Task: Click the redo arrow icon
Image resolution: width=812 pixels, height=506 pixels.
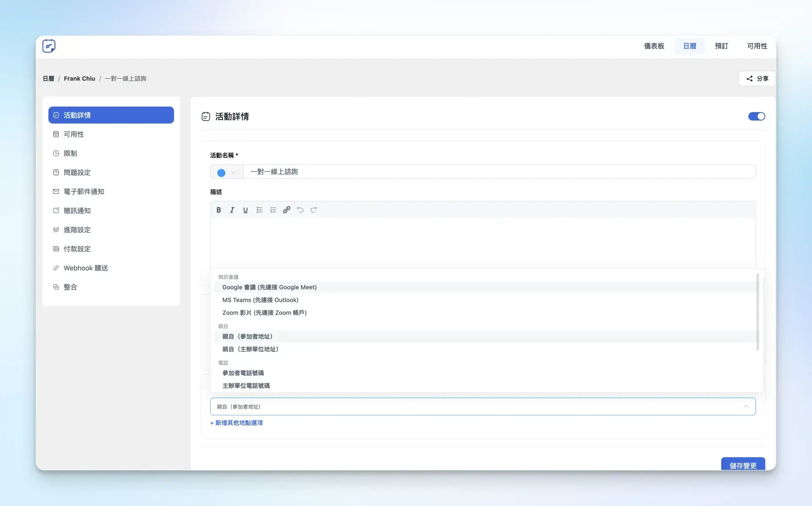Action: pos(314,210)
